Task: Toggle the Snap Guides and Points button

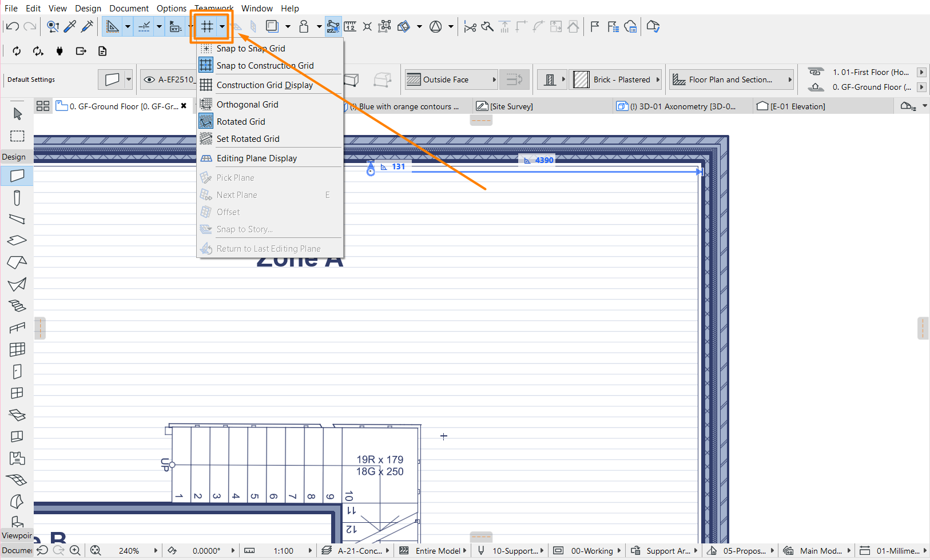Action: (144, 26)
